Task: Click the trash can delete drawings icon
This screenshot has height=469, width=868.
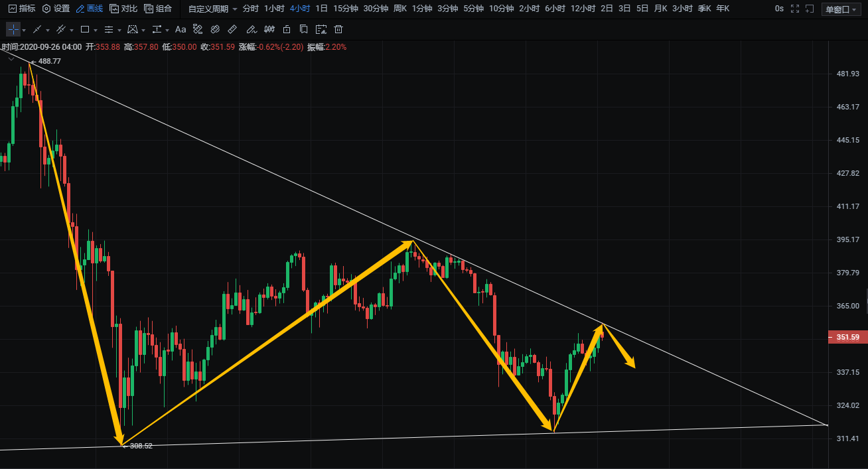Action: click(338, 29)
